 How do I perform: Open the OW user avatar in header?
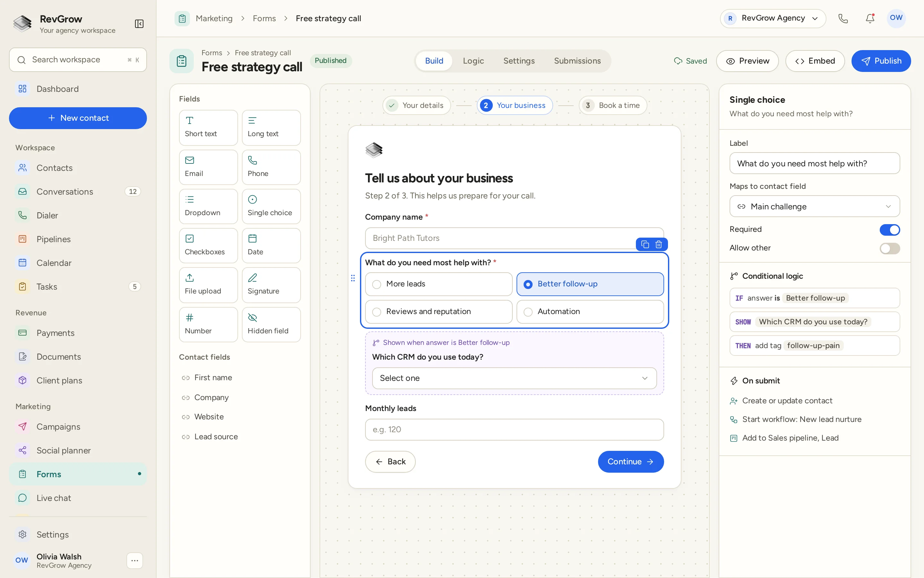896,18
